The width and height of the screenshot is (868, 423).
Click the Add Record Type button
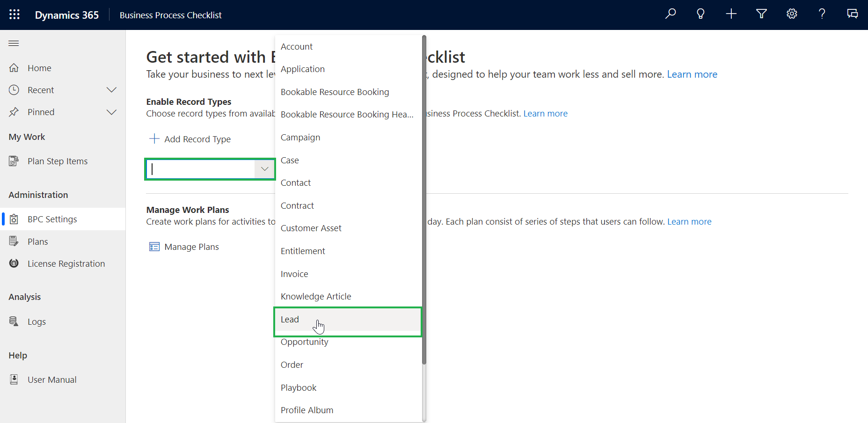190,139
